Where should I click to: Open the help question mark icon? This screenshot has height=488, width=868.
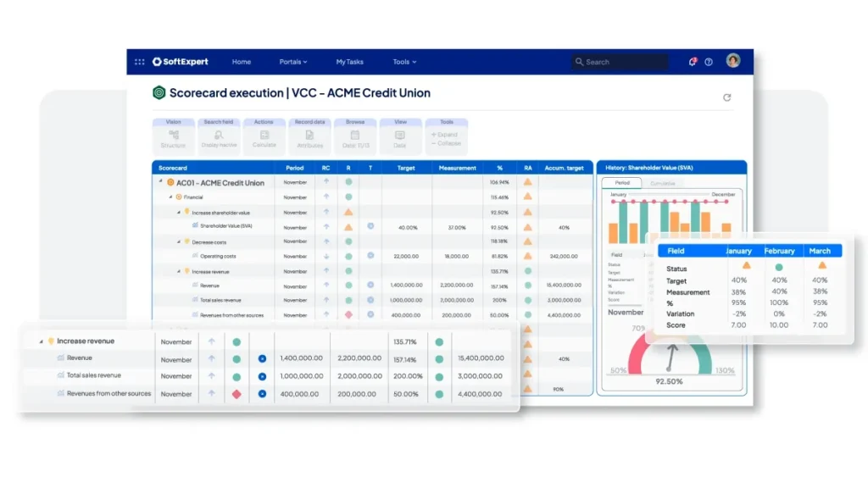click(x=709, y=62)
